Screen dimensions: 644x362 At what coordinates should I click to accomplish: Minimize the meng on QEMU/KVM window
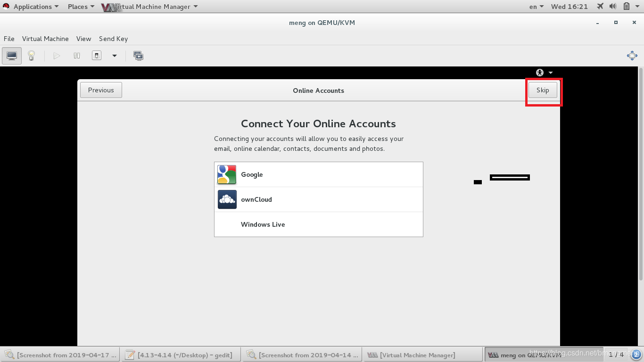coord(598,23)
